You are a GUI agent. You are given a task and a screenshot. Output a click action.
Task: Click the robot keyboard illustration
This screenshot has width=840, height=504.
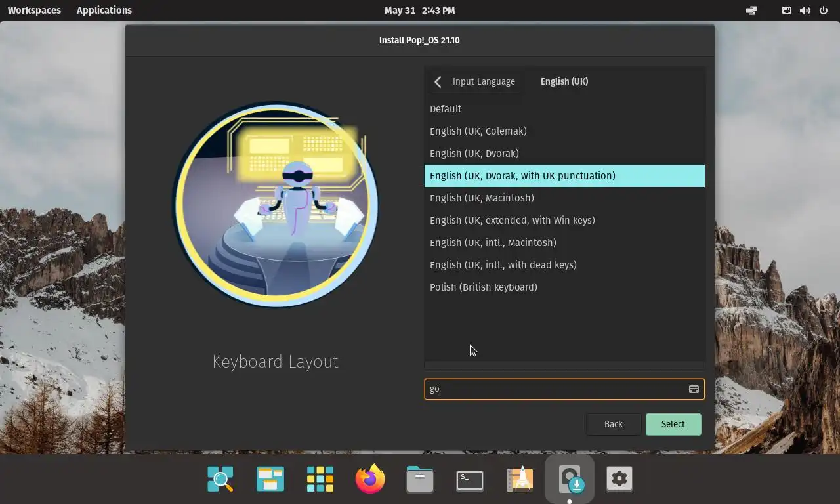coord(276,204)
